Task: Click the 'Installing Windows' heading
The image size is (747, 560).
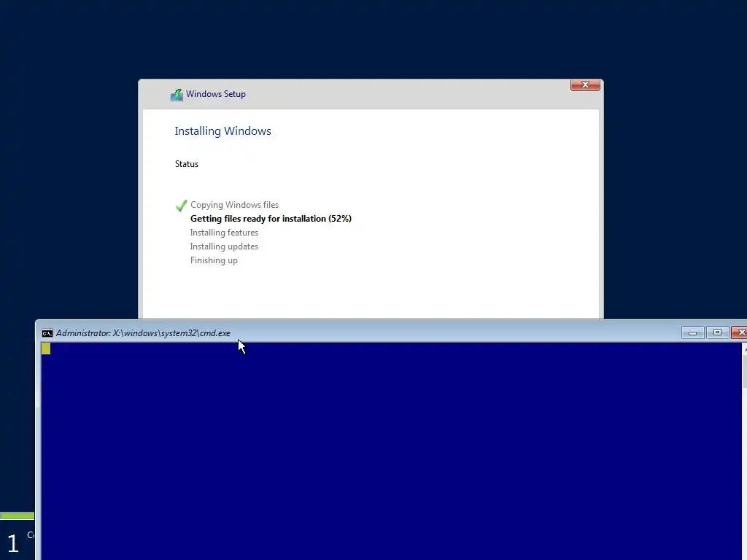Action: (222, 131)
